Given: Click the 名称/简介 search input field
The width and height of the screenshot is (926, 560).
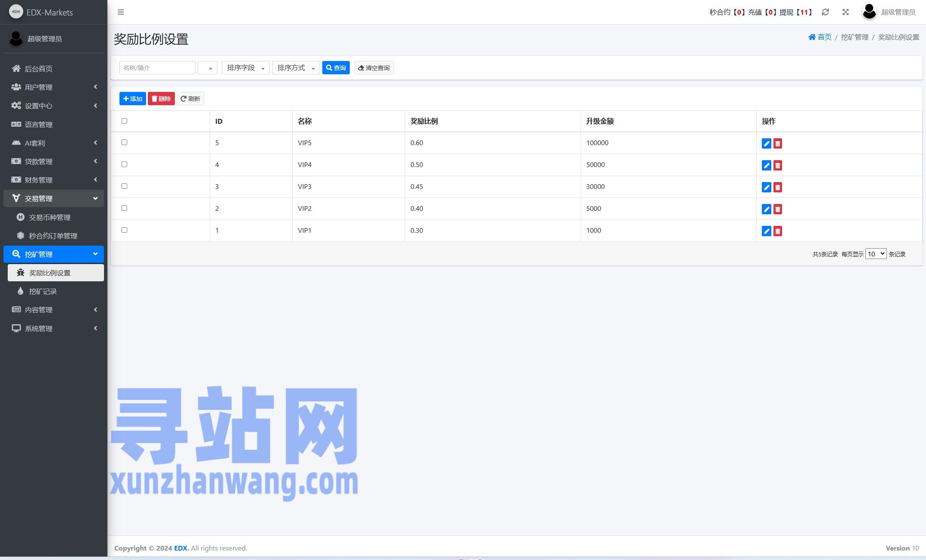Looking at the screenshot, I should click(157, 68).
